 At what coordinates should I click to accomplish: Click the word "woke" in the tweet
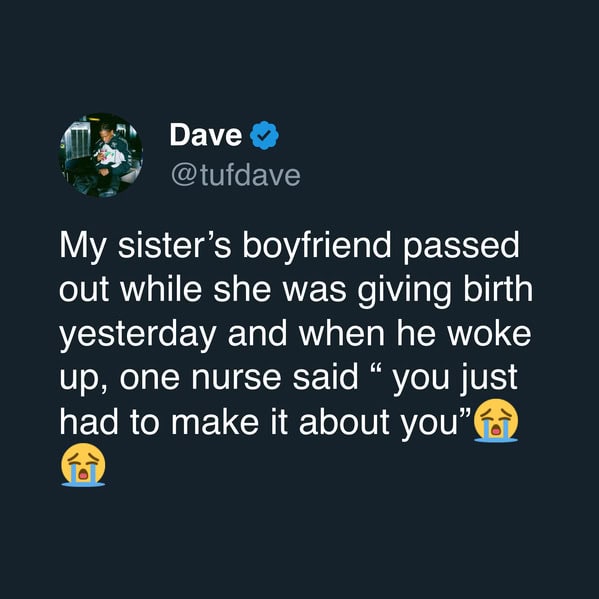pyautogui.click(x=489, y=332)
